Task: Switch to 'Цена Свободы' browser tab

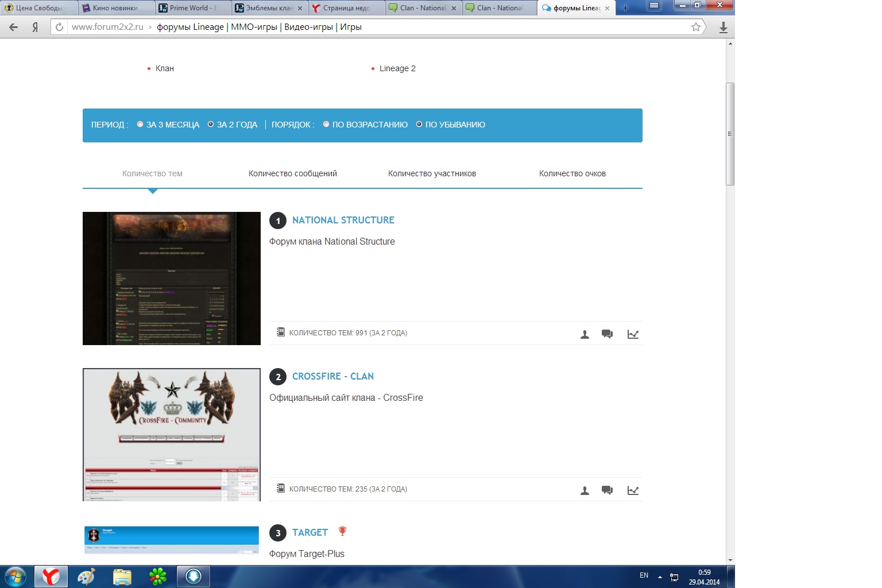Action: tap(38, 8)
